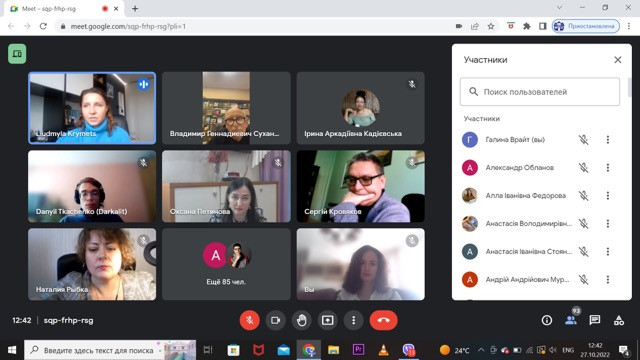Click the Поиск пользователей search field
Viewport: 640px width, 360px height.
point(540,92)
